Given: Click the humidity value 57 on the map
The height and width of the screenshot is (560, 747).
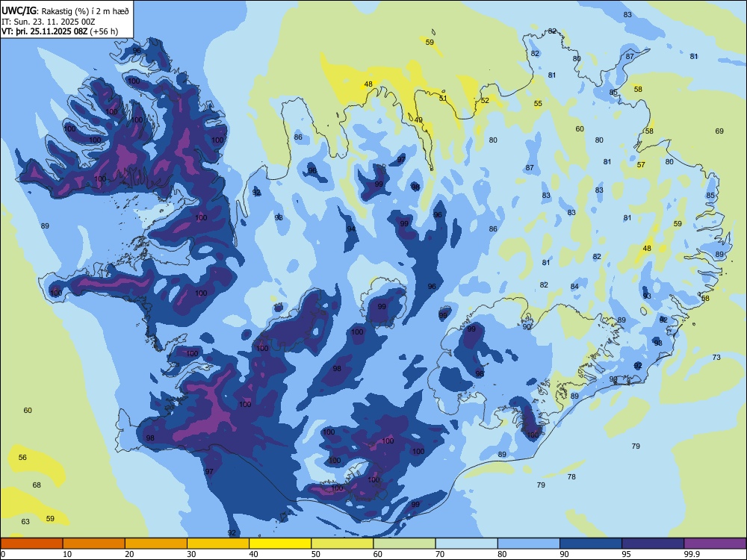Looking at the screenshot, I should coord(641,165).
